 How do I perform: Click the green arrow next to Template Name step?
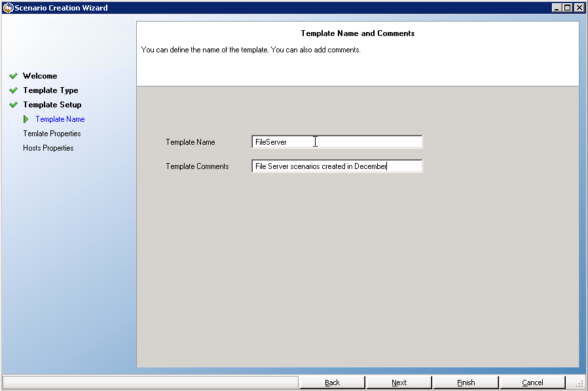click(26, 119)
